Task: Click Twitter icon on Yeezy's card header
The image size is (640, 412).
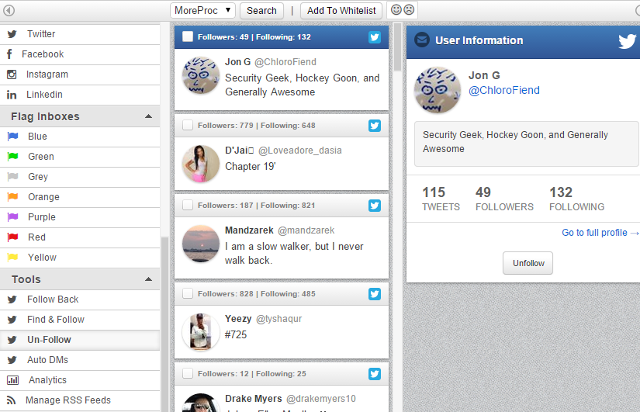Action: 375,294
